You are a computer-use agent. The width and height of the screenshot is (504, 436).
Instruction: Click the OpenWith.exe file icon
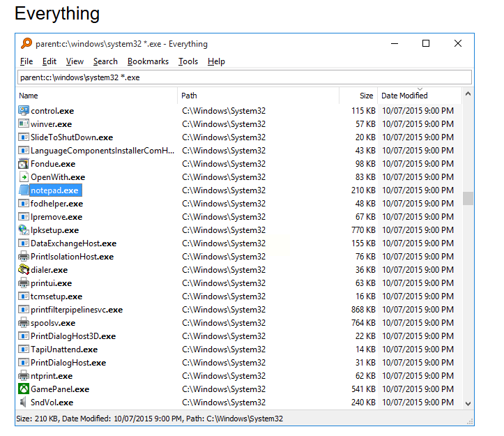[24, 177]
